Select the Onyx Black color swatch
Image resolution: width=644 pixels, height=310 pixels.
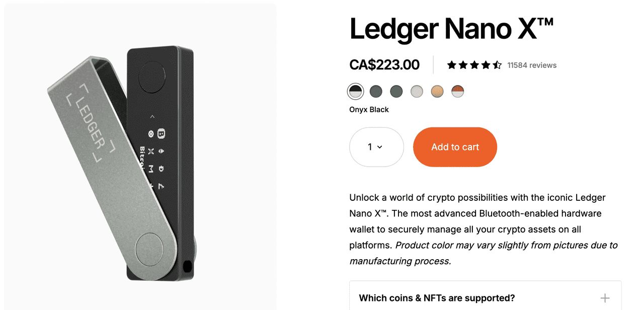(356, 91)
